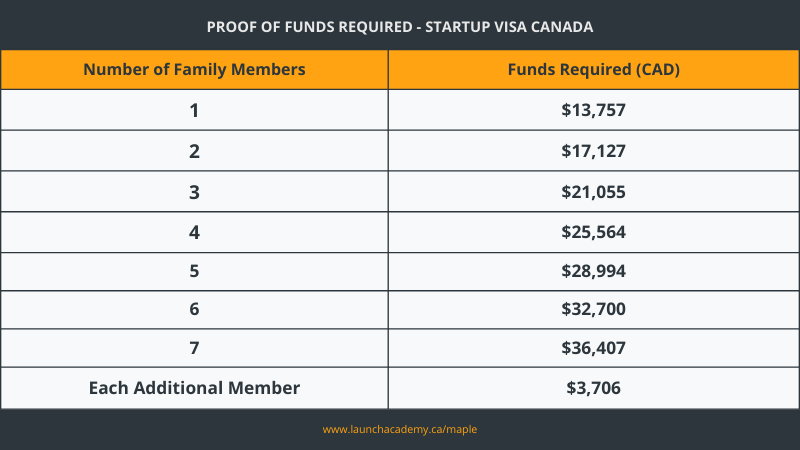
Task: Select the family members cell showing 4
Action: pyautogui.click(x=194, y=232)
